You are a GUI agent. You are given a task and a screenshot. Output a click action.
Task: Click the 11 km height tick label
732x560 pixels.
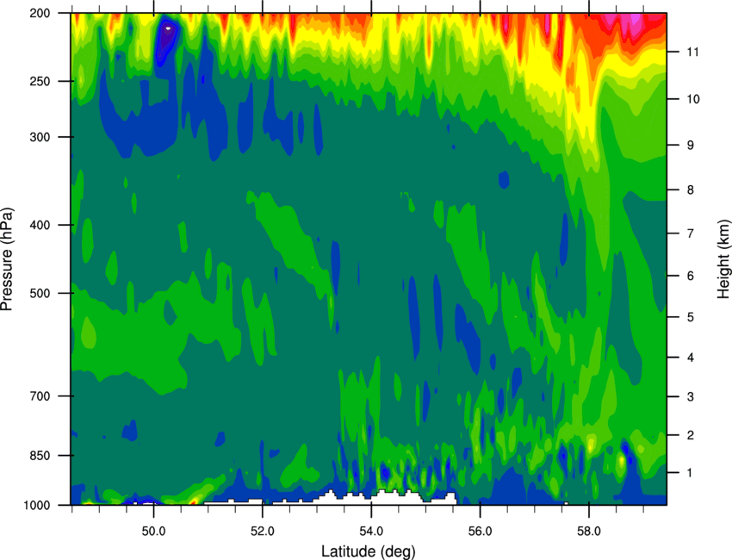coord(692,52)
